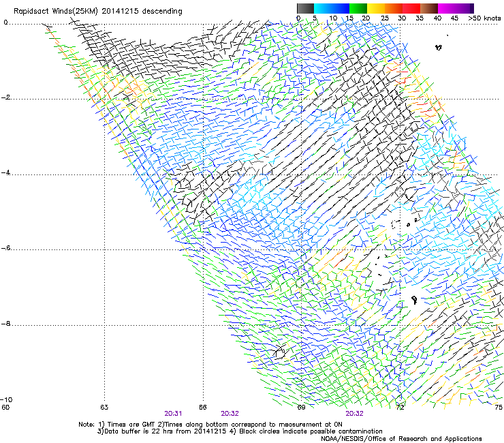Image resolution: width=504 pixels, height=443 pixels.
Task: Click the "35" legend scale label
Action: pos(420,18)
